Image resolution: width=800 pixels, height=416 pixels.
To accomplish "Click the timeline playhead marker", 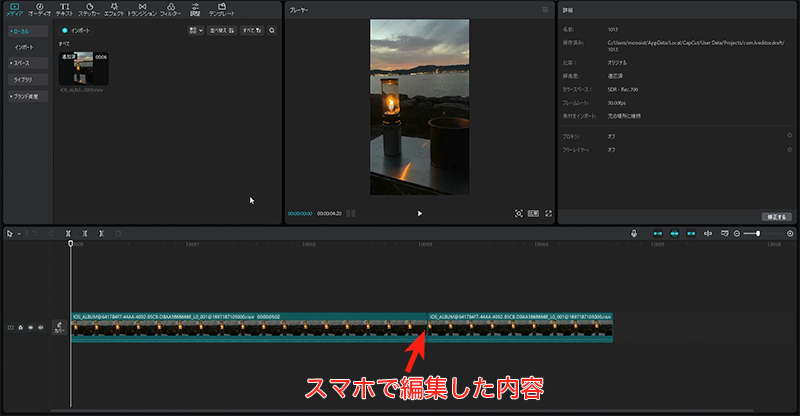I will click(71, 243).
